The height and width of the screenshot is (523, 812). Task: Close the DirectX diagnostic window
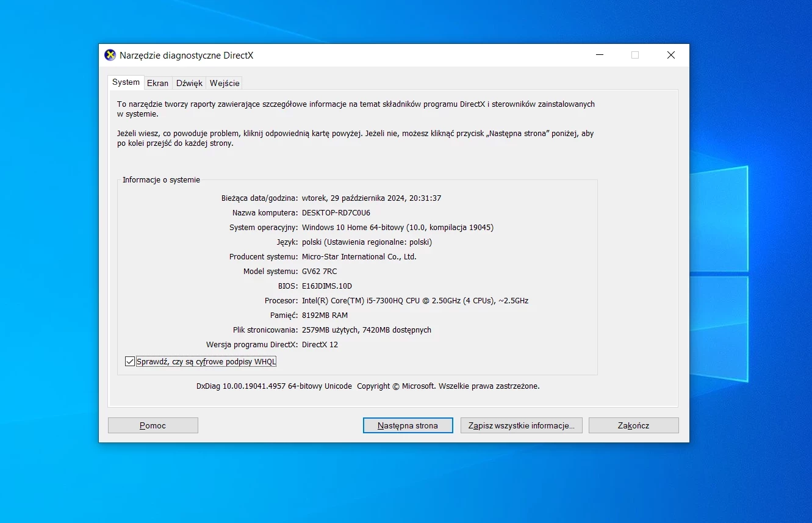[x=671, y=55]
